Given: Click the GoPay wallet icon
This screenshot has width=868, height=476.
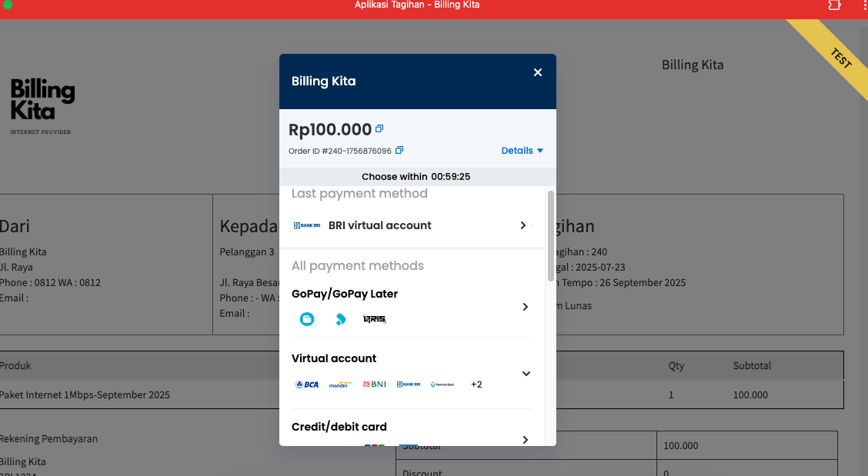Looking at the screenshot, I should (307, 319).
